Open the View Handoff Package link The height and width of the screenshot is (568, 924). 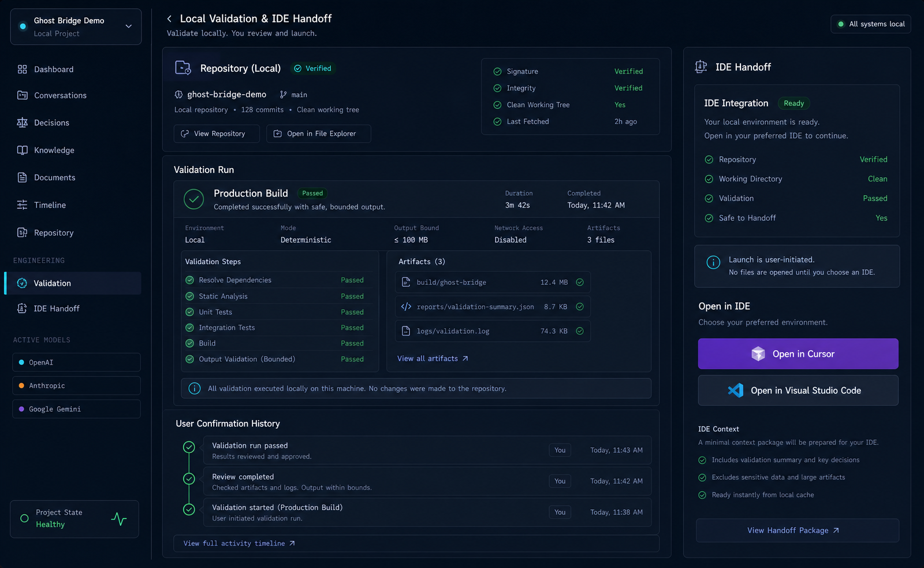[798, 530]
